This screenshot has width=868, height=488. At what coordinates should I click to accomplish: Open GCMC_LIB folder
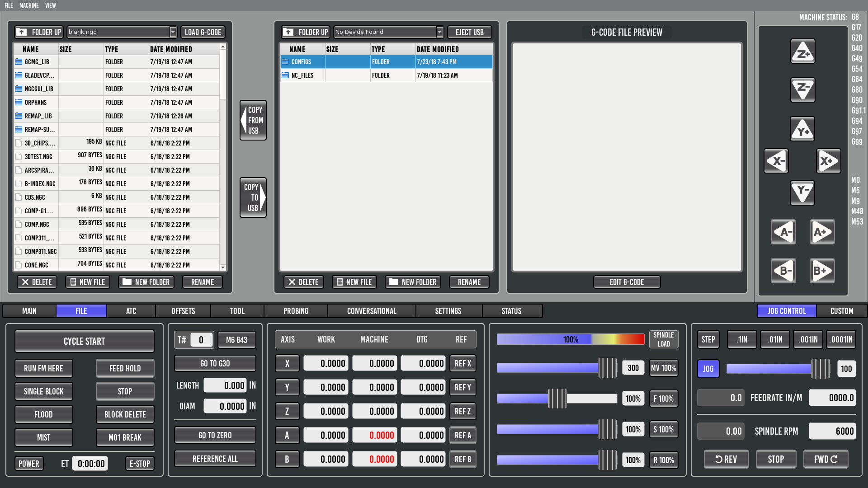click(117, 62)
